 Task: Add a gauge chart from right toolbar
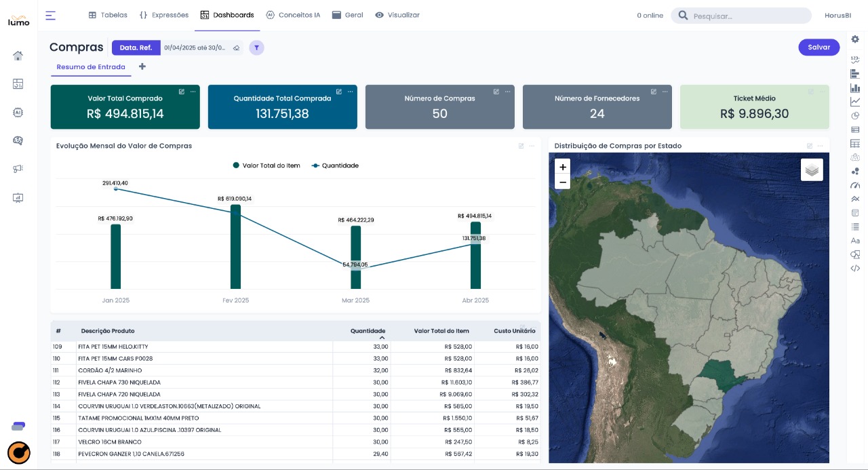click(855, 185)
